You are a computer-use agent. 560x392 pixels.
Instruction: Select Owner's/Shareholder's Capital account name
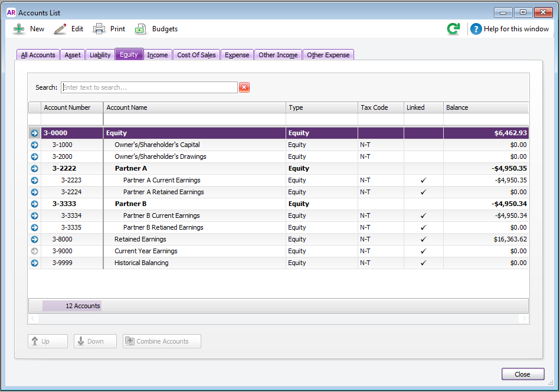point(157,145)
